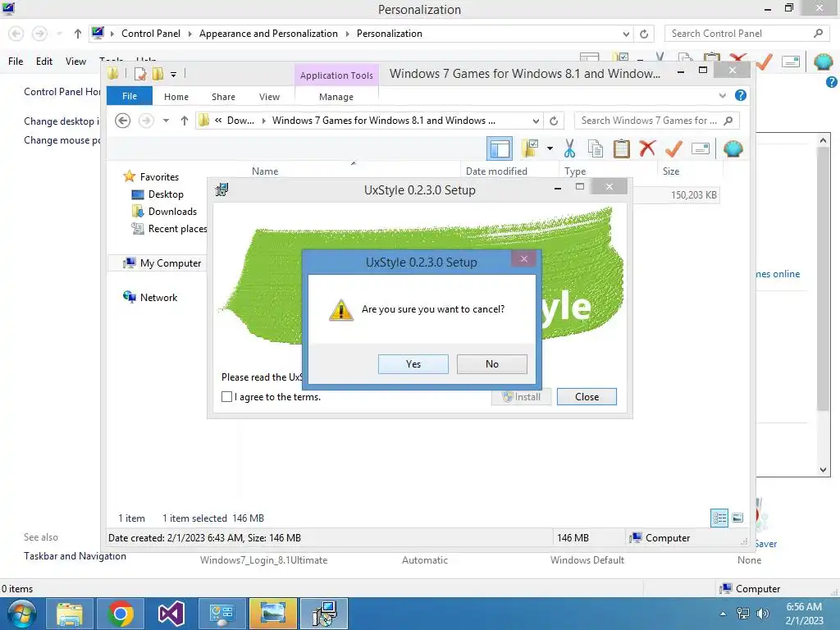Sort by the Date modified column header
The width and height of the screenshot is (840, 630).
496,171
